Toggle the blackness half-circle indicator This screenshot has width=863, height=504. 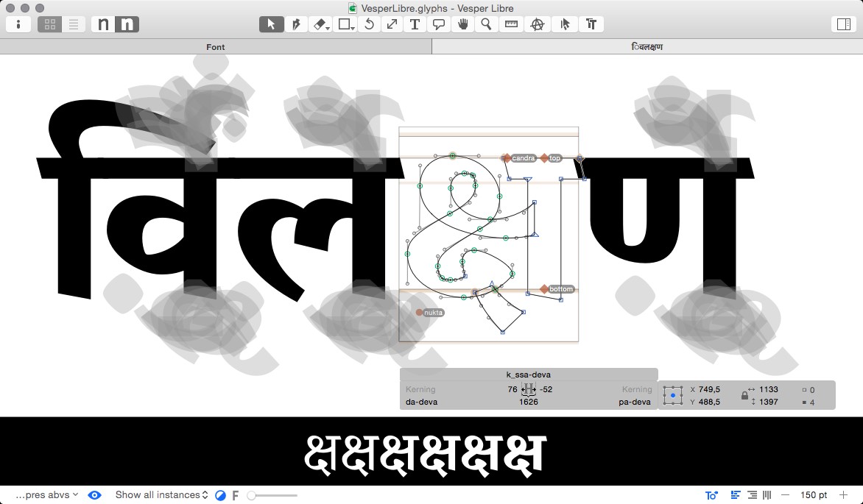tap(220, 494)
